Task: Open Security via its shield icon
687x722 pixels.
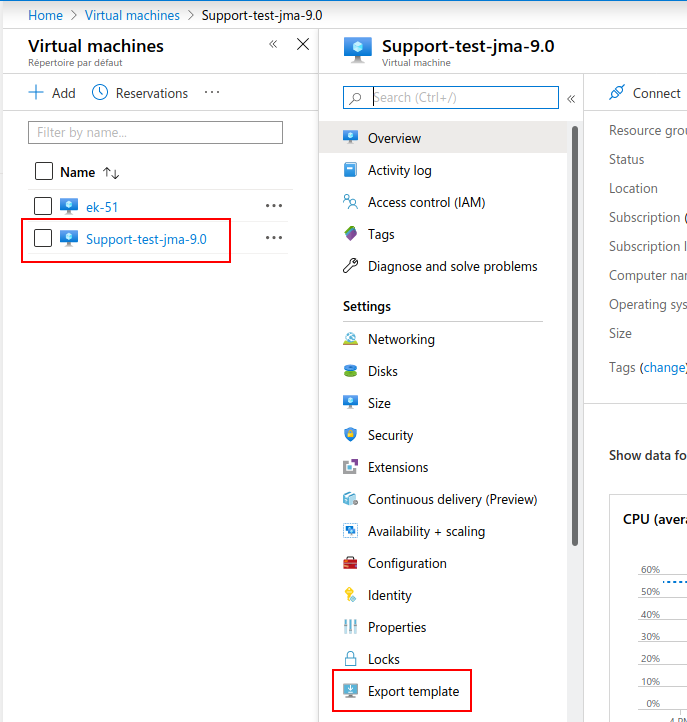Action: click(350, 435)
